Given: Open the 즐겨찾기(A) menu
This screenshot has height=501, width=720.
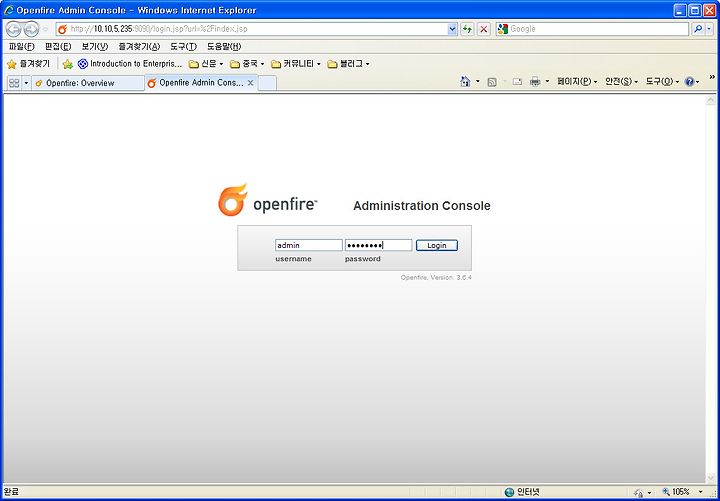Looking at the screenshot, I should (x=139, y=46).
